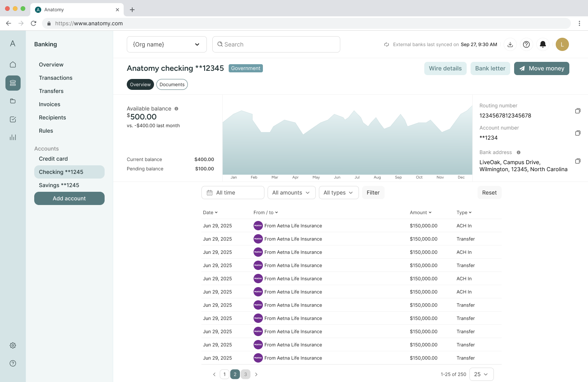Open the Home icon in left rail
The image size is (588, 382).
click(13, 65)
